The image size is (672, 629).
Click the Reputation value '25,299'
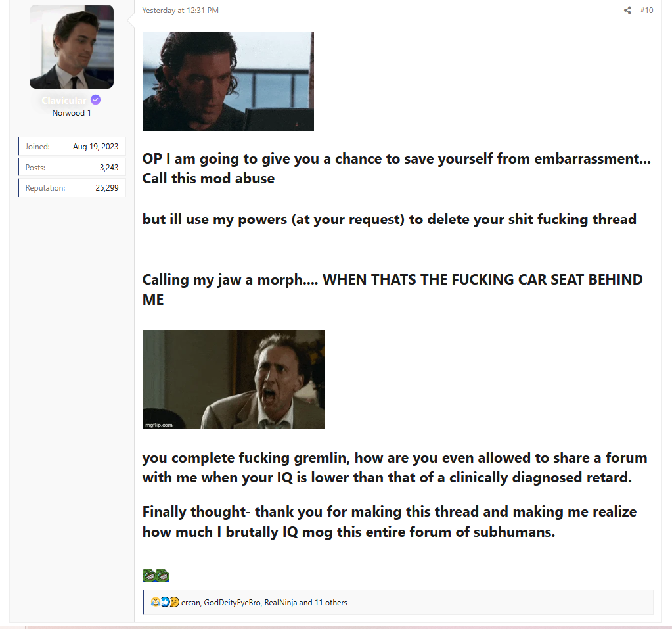106,188
